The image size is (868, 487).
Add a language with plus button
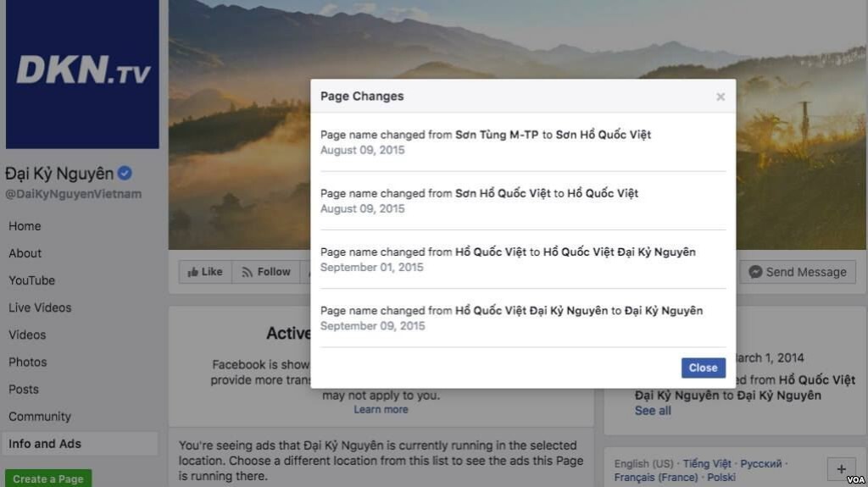tap(841, 468)
